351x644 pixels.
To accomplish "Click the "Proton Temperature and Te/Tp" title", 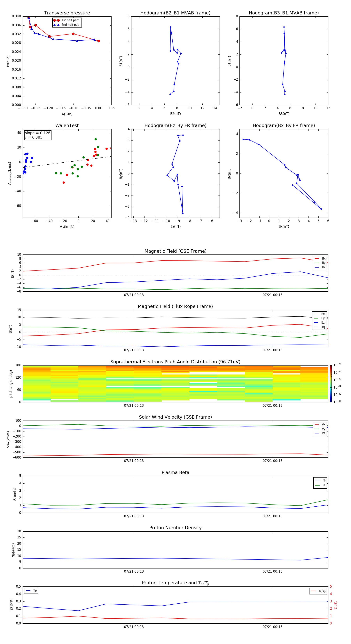I will (x=175, y=583).
